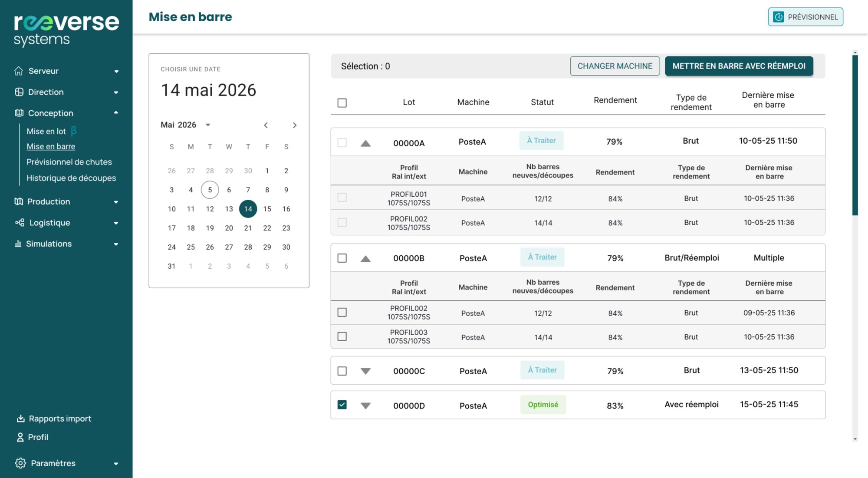
Task: Click the Production book icon
Action: pos(19,201)
